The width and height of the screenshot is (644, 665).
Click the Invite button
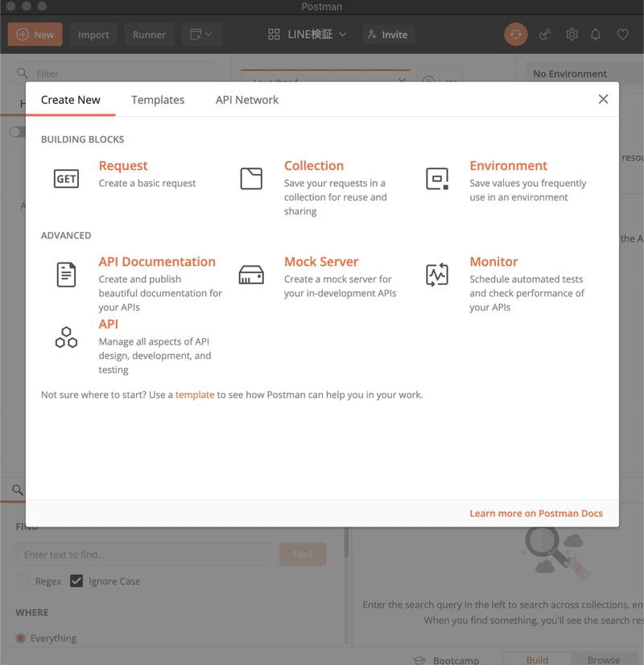(x=388, y=35)
